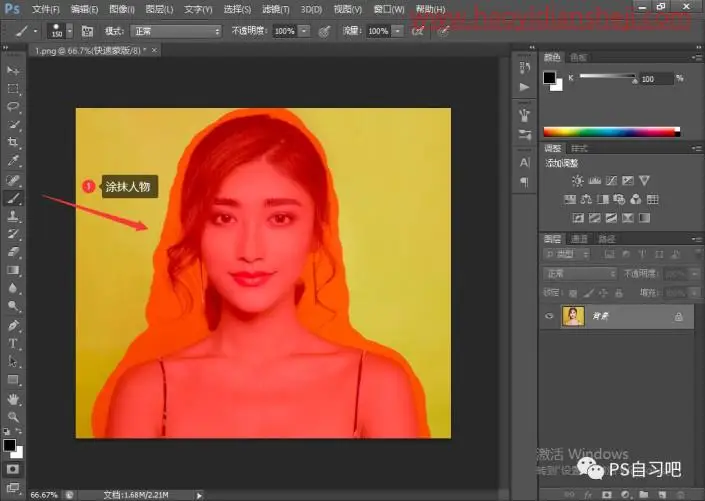Add a Curves adjustment
This screenshot has width=705, height=501.
coord(611,181)
